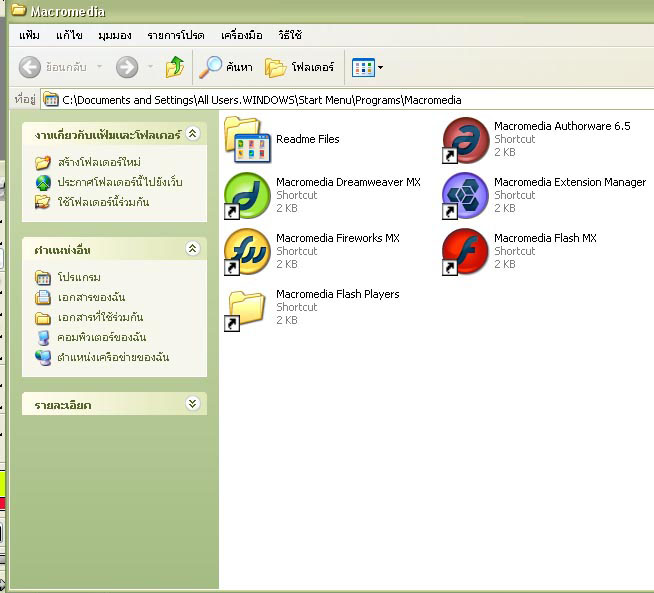Image resolution: width=654 pixels, height=593 pixels.
Task: Click the My Network Places icon in sidebar
Action: pyautogui.click(x=43, y=357)
